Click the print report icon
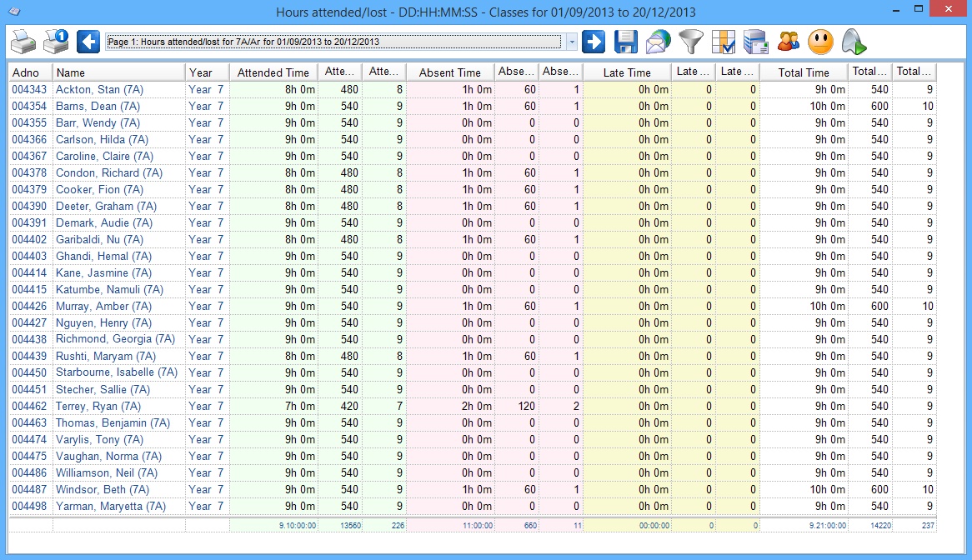Image resolution: width=972 pixels, height=560 pixels. (x=23, y=42)
